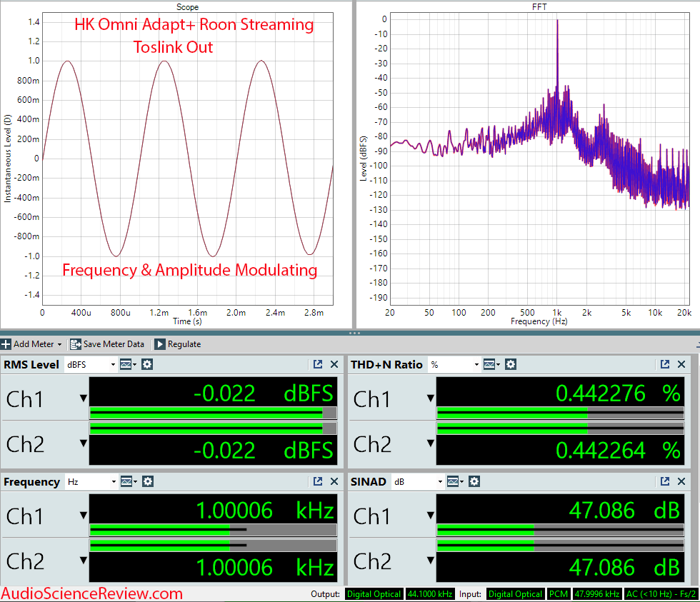Expand THD+N Ratio Ch2 channel arrow

tap(431, 443)
